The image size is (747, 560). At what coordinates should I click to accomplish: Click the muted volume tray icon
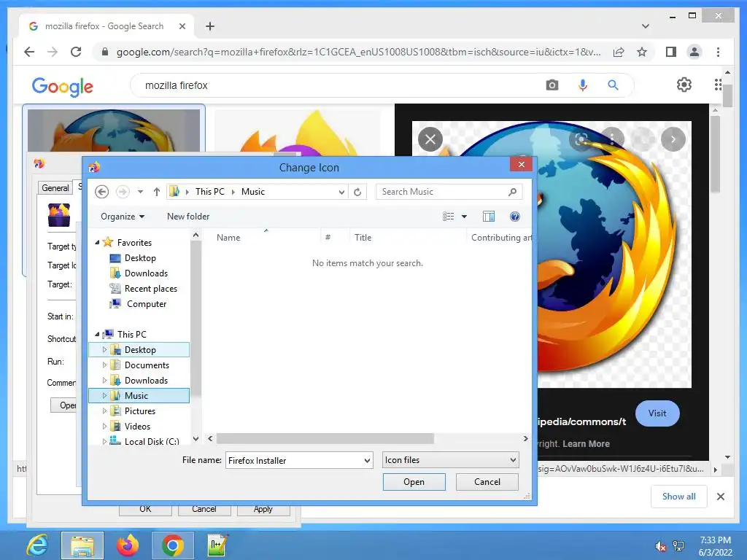tap(660, 546)
